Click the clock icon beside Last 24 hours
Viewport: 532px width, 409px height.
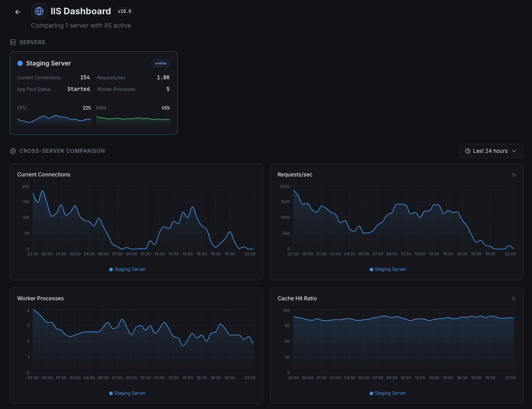pyautogui.click(x=468, y=151)
